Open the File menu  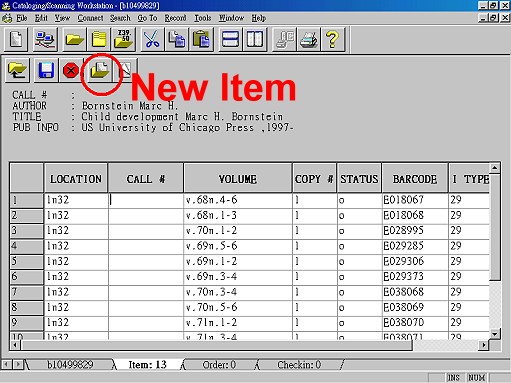(22, 18)
